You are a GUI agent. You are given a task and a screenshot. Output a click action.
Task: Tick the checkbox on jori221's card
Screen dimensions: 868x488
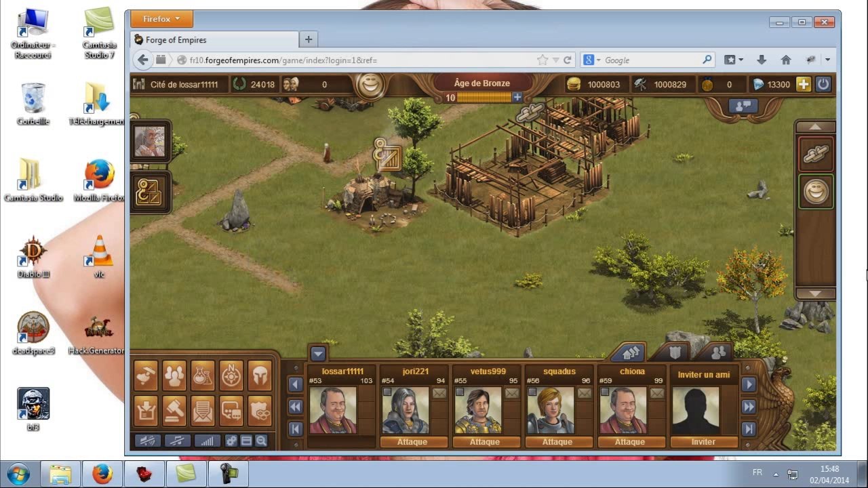(387, 392)
